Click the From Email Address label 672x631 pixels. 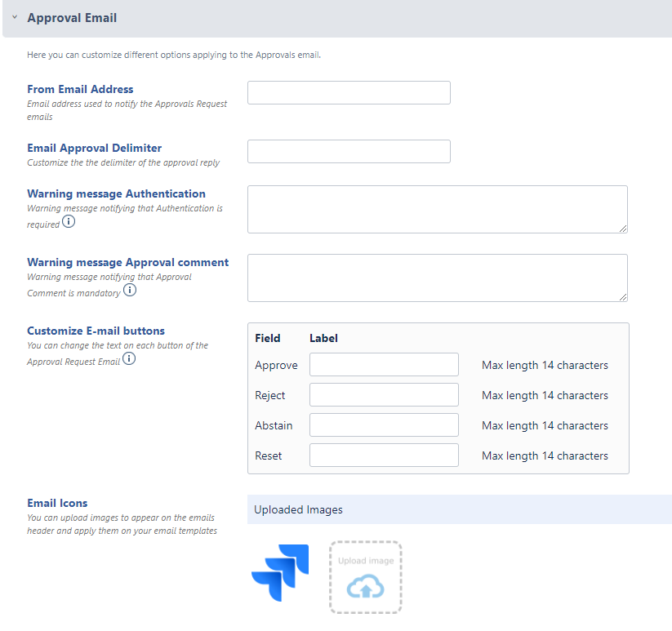[x=80, y=89]
